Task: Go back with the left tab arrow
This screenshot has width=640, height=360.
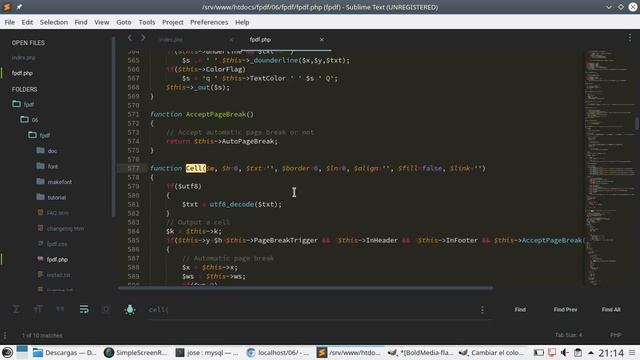Action: (x=130, y=38)
